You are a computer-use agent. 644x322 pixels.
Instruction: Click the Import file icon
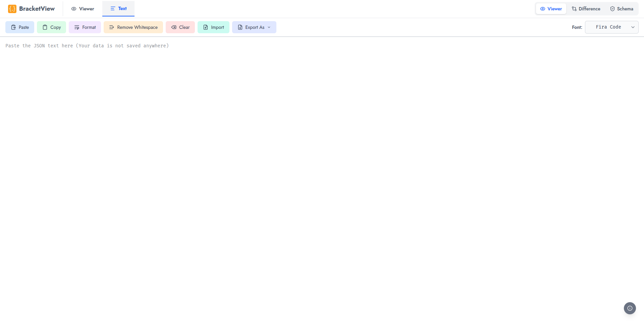(x=206, y=27)
